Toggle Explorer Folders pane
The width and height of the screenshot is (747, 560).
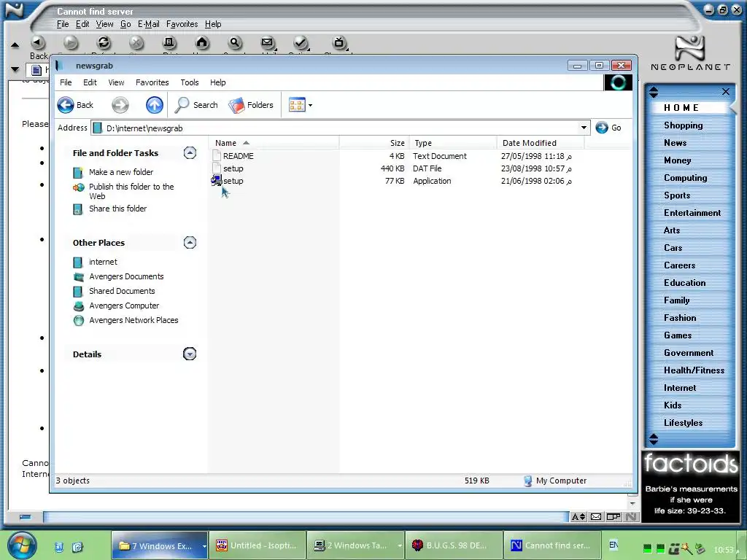(x=251, y=105)
